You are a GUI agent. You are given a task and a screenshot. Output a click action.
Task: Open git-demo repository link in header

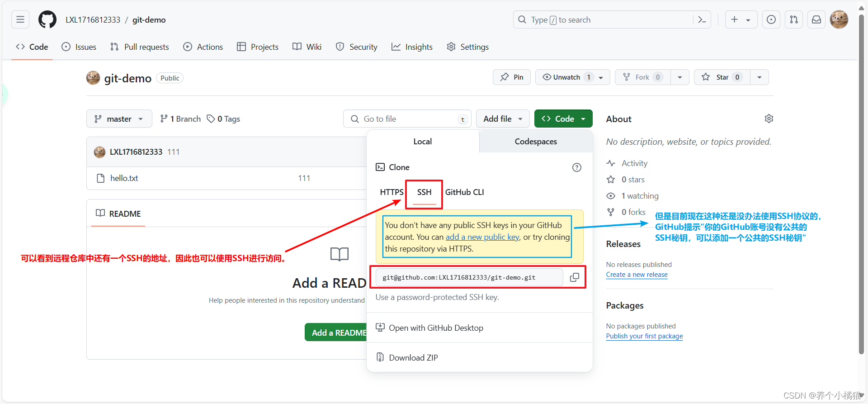pos(149,20)
